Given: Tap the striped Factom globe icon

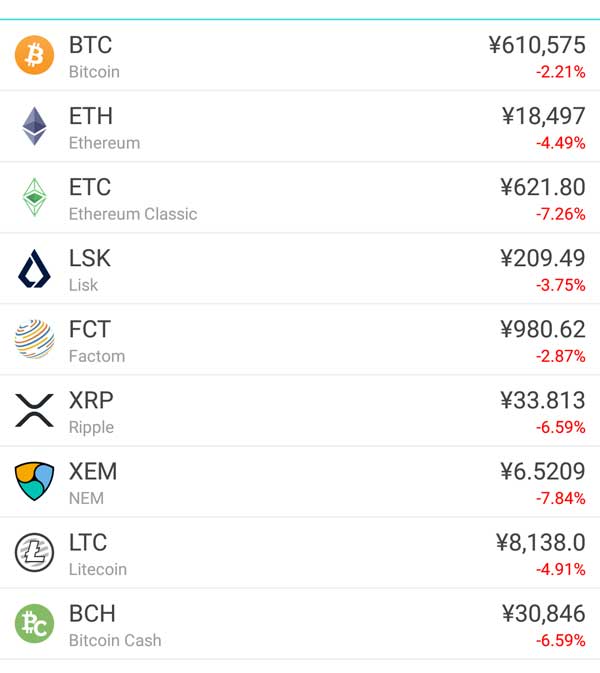Looking at the screenshot, I should pyautogui.click(x=35, y=340).
